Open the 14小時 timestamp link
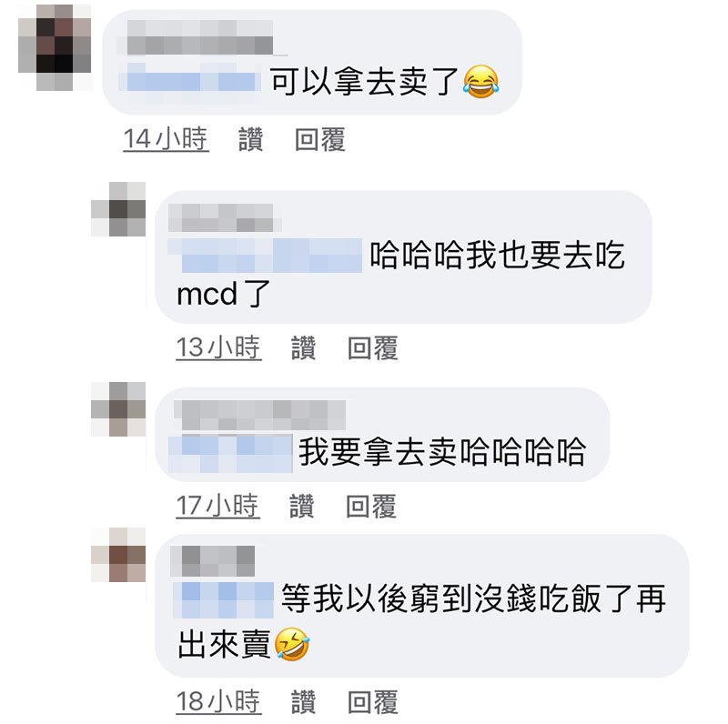Viewport: 728px width, 724px height. coord(166,139)
